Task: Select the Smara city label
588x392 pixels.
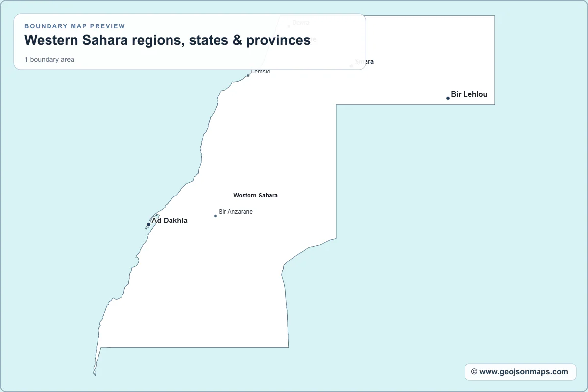Action: pos(365,62)
